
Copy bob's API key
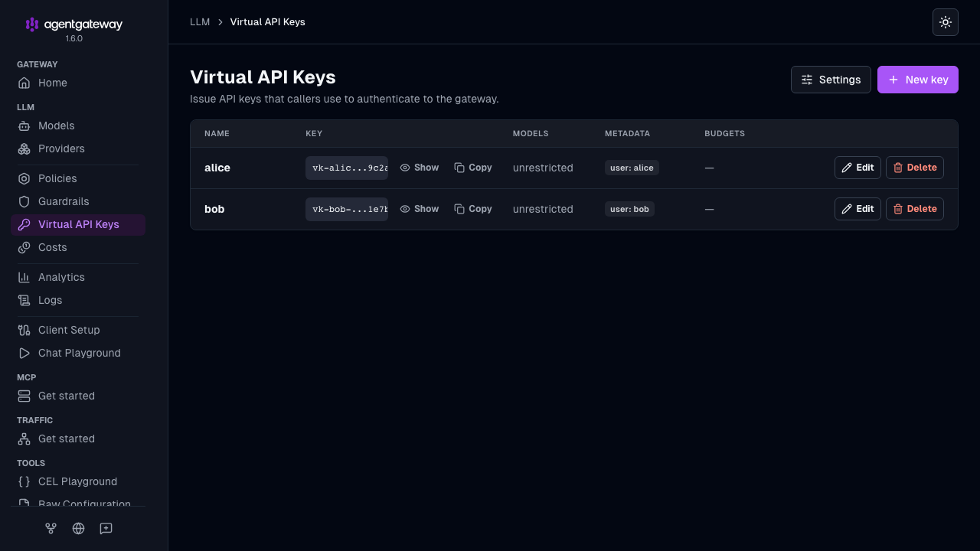(473, 209)
